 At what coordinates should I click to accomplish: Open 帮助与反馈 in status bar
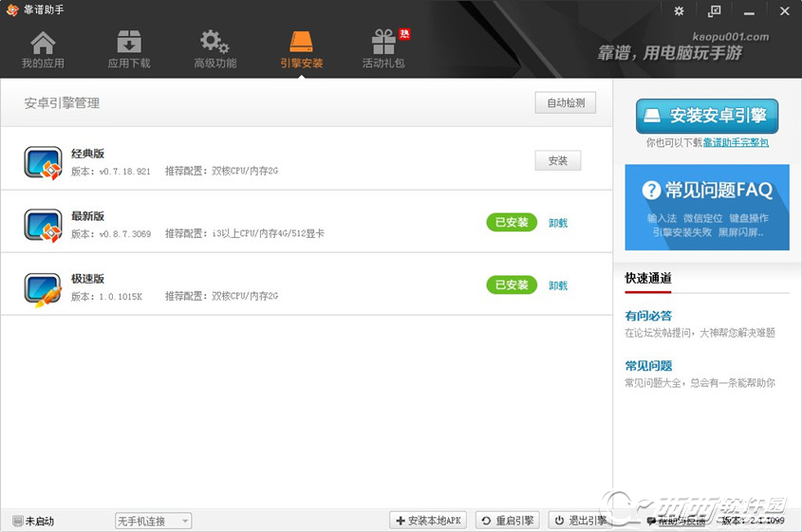tap(676, 521)
